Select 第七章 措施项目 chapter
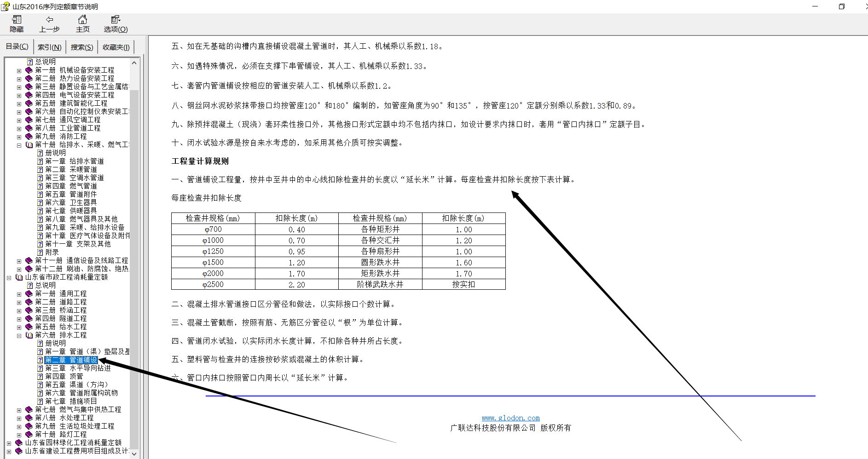This screenshot has width=868, height=459. (x=71, y=401)
